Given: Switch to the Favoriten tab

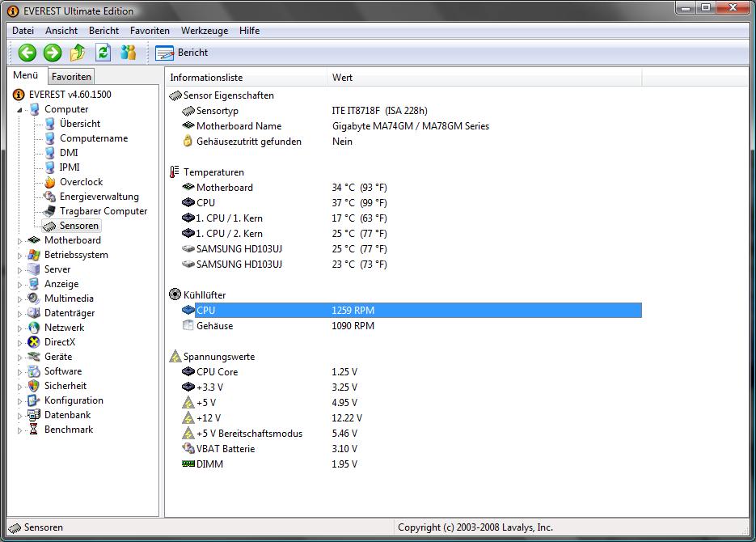Looking at the screenshot, I should pos(71,77).
